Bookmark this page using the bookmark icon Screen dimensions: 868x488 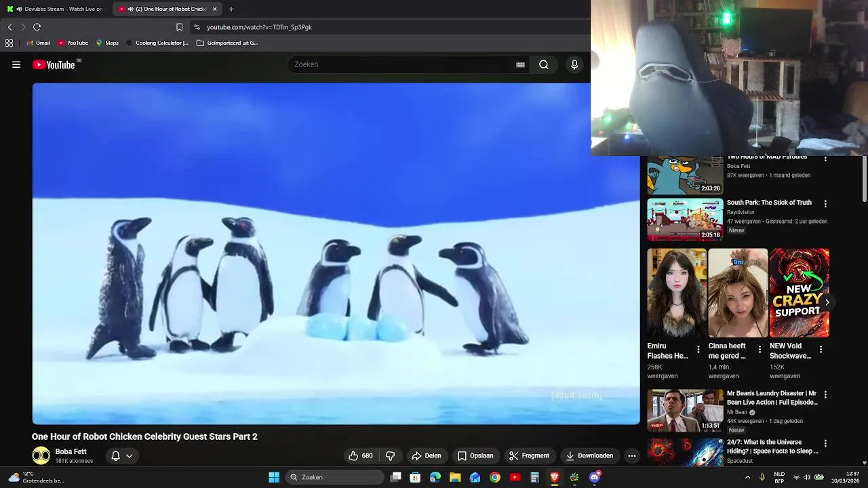tap(179, 27)
